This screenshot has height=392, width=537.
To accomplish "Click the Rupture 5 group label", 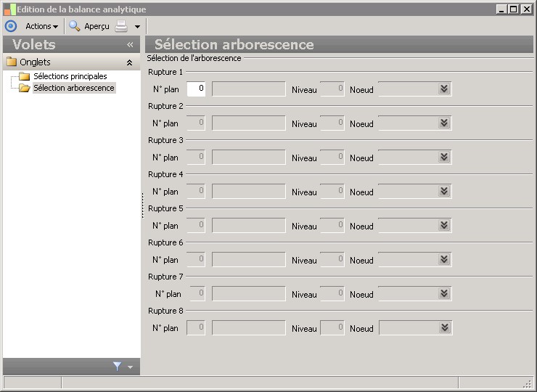I will [x=165, y=208].
